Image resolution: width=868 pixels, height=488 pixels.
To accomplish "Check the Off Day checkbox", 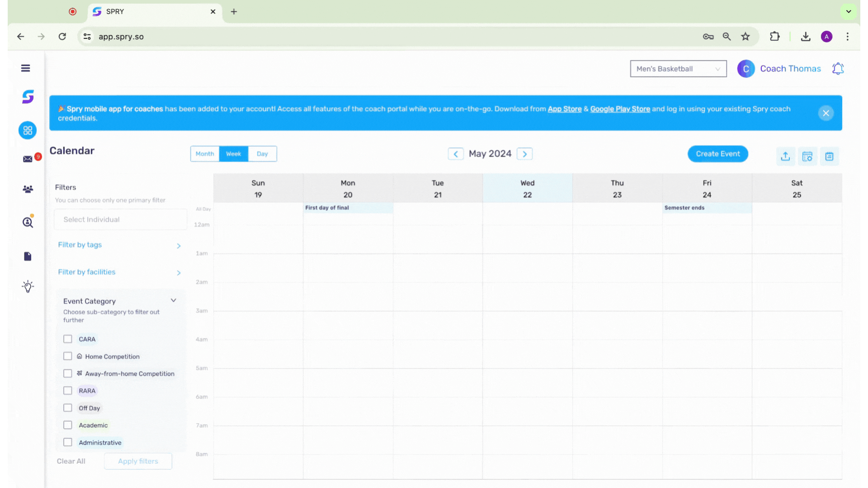I will click(x=68, y=408).
